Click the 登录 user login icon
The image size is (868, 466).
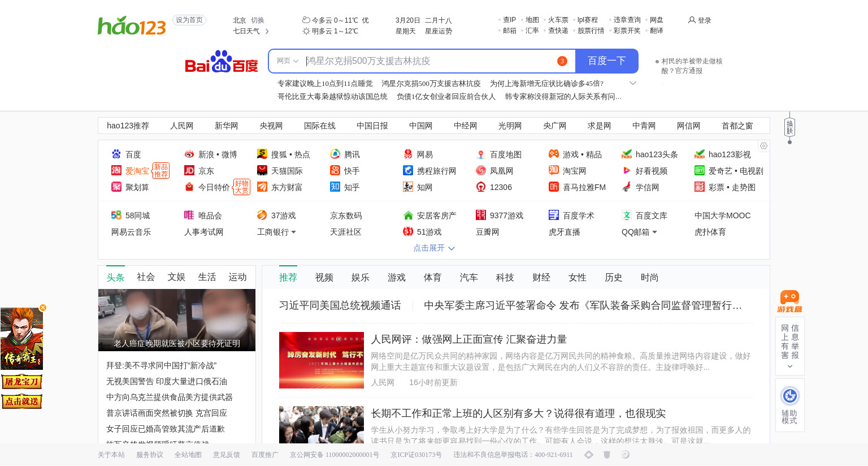[x=692, y=20]
